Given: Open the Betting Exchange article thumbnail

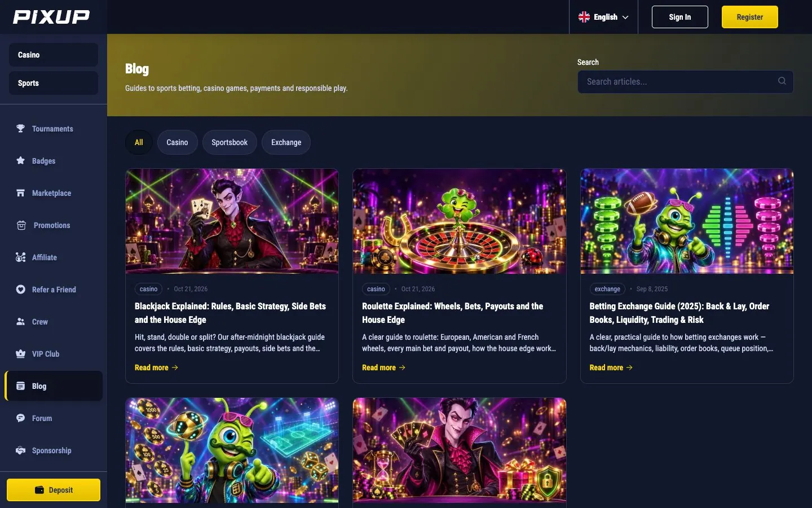Looking at the screenshot, I should 687,221.
